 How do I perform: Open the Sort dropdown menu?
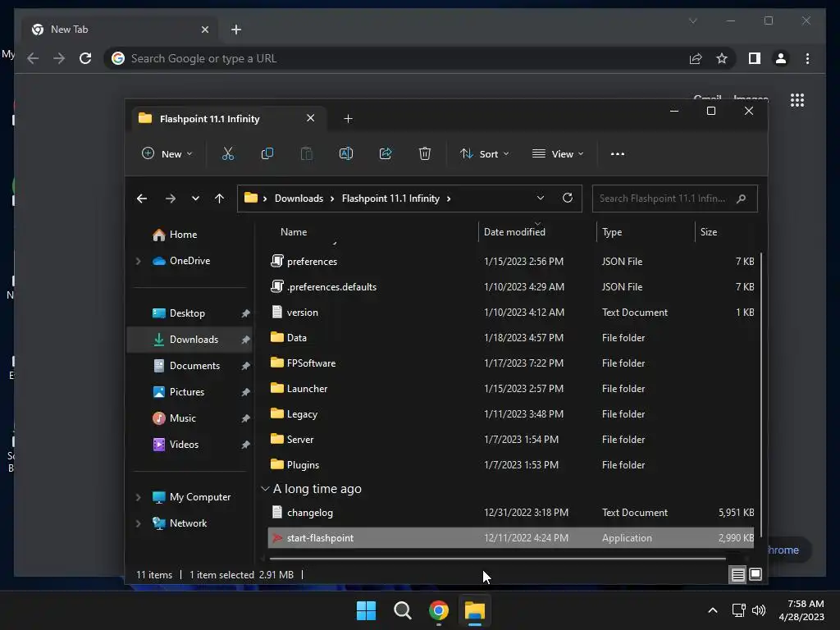coord(484,153)
